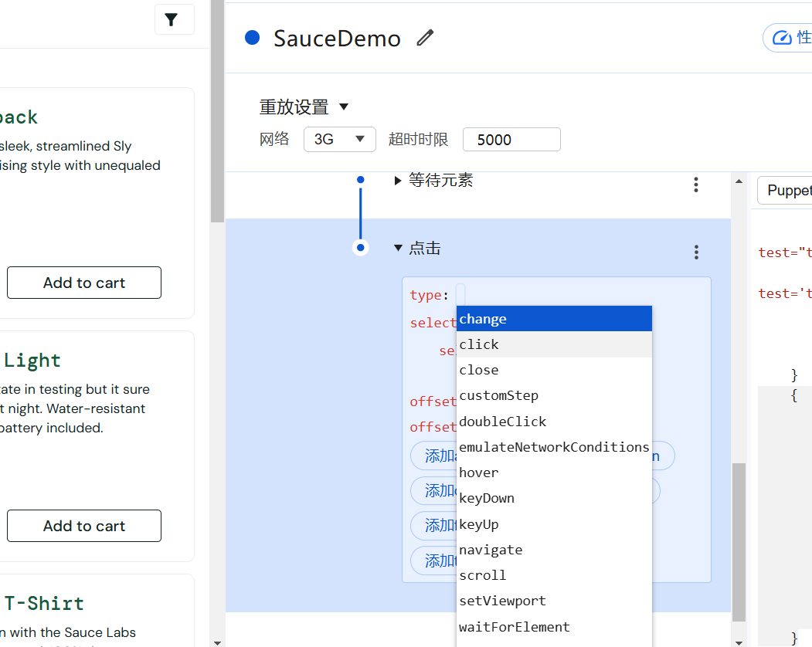Edit the SauceDemo recording title with pencil
The height and width of the screenshot is (647, 812).
click(425, 38)
